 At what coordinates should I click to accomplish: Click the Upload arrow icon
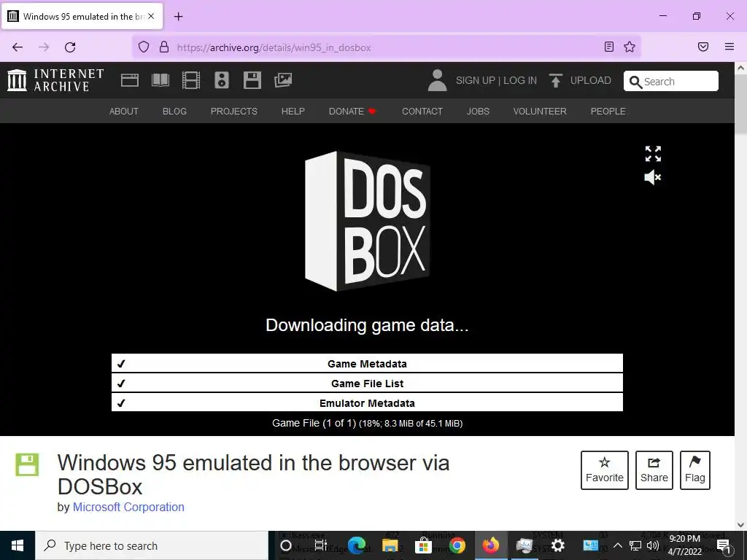coord(555,80)
